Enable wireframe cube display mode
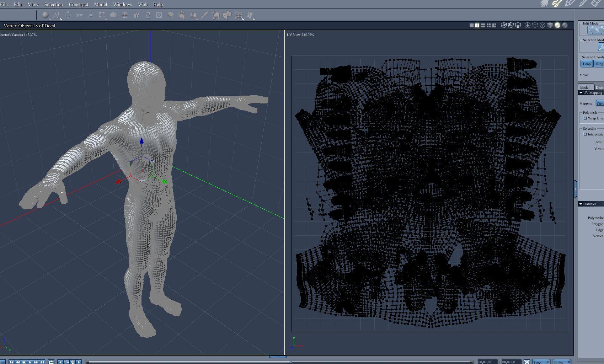This screenshot has width=604, height=364. tap(542, 25)
